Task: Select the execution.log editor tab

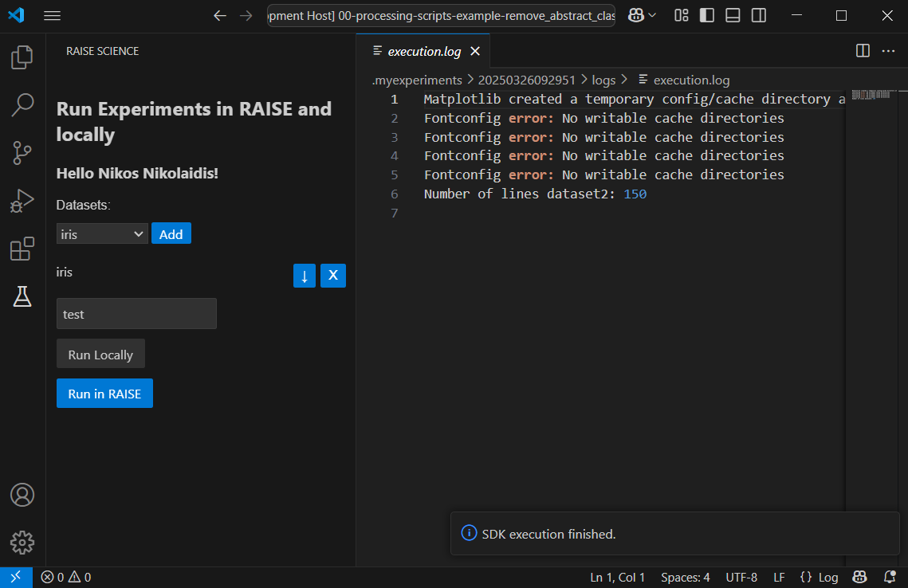Action: pos(423,52)
